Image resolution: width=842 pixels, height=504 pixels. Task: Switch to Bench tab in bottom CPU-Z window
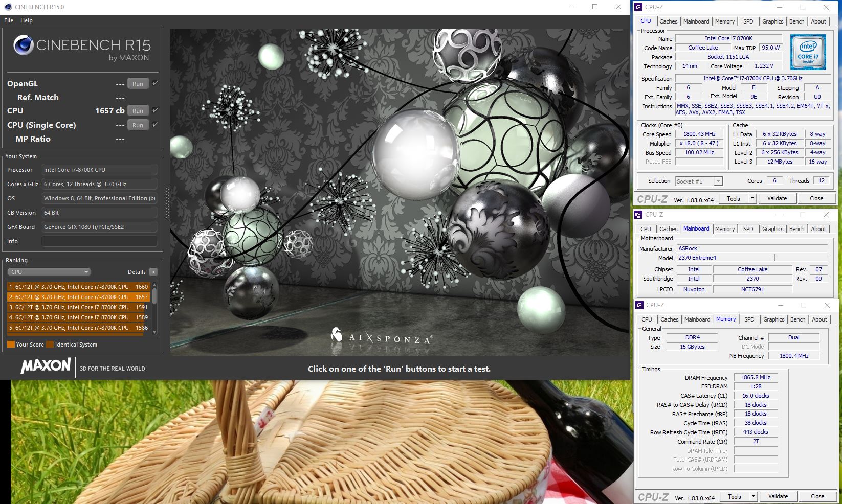click(x=797, y=319)
